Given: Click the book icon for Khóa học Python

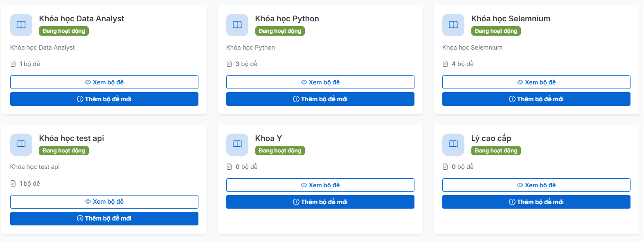Looking at the screenshot, I should tap(237, 25).
